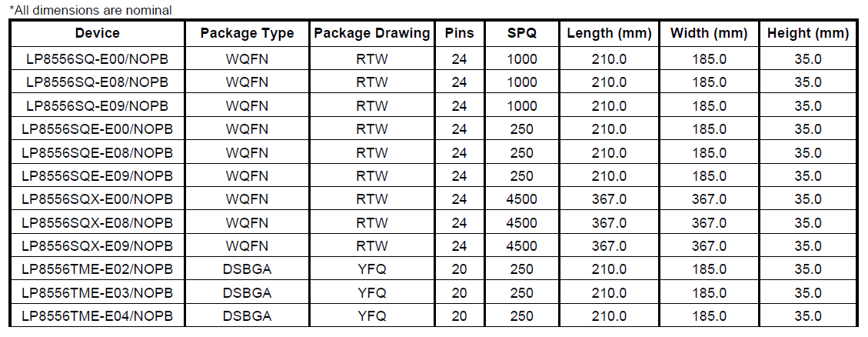Select LP8556SQX-E00/NOPB in the table
This screenshot has height=337, width=868.
click(98, 199)
